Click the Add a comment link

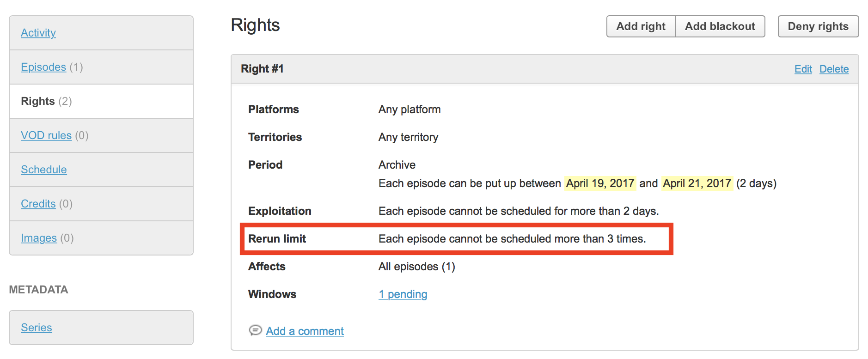[x=305, y=331]
